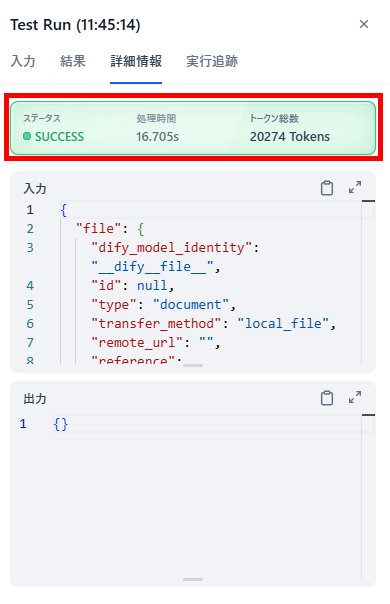Click line number 5 in 入力 editor
Viewport: 390px width, 604px height.
click(30, 305)
